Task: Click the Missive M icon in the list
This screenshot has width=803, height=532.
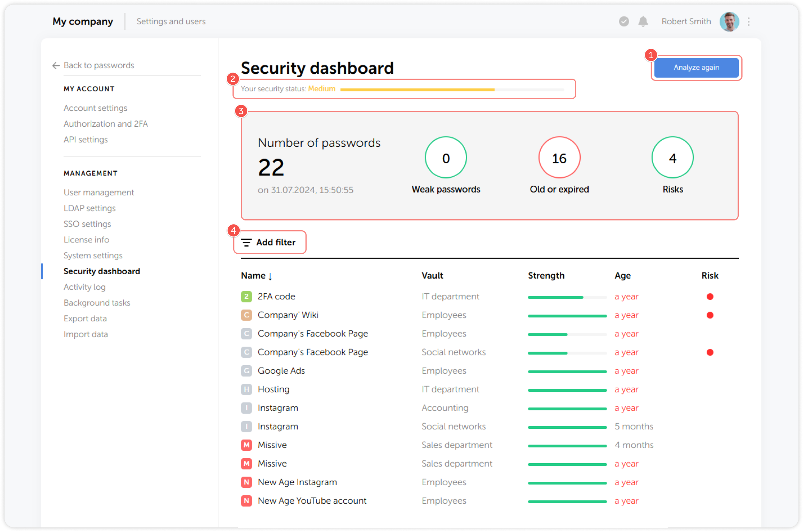Action: (x=246, y=445)
